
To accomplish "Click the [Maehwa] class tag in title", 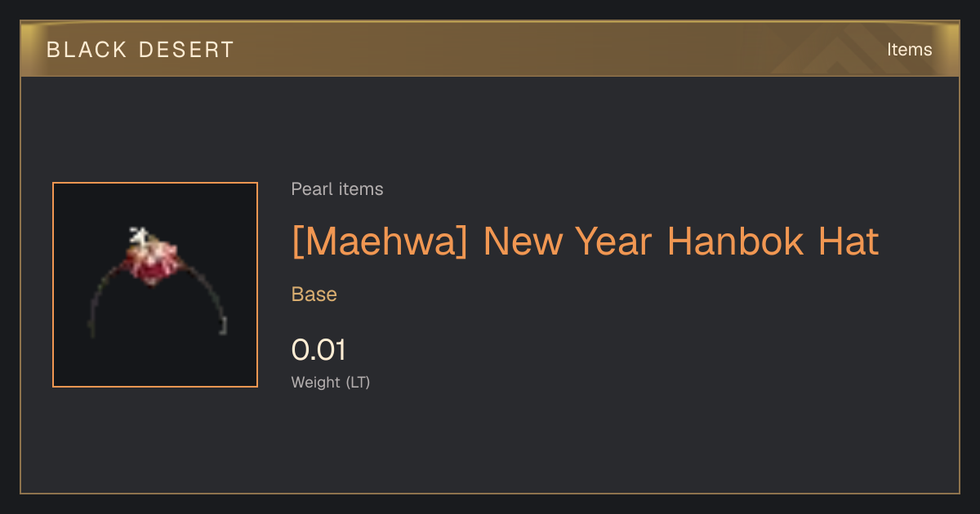I will (380, 241).
